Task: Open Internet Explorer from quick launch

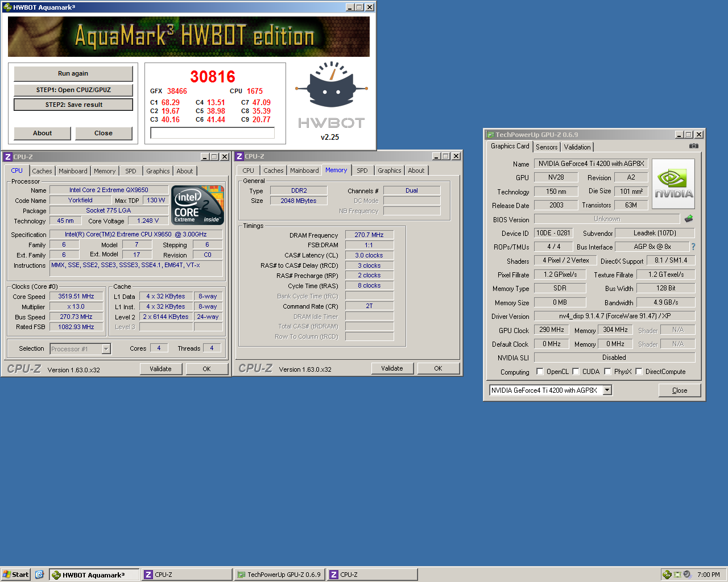Action: pyautogui.click(x=39, y=575)
